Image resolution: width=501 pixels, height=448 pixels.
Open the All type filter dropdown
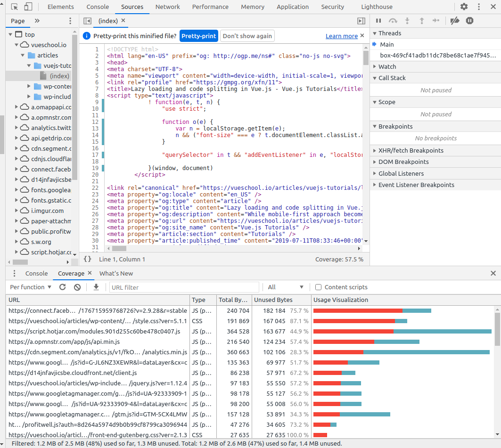286,287
